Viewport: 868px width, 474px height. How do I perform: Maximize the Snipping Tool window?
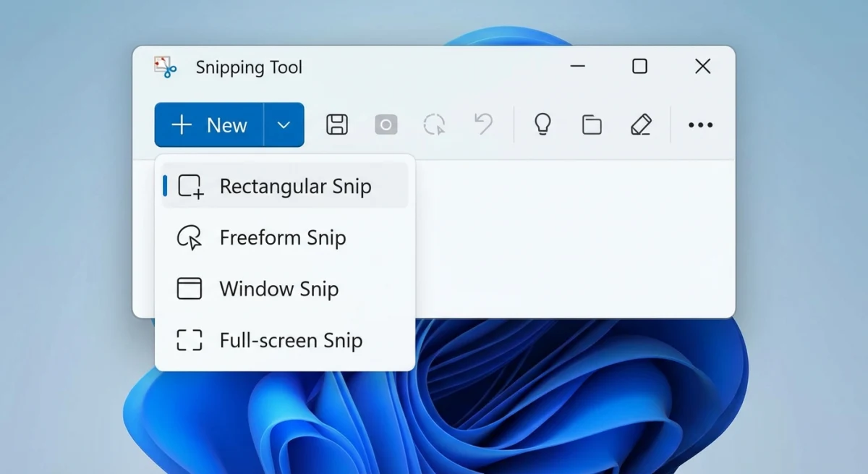(x=639, y=67)
